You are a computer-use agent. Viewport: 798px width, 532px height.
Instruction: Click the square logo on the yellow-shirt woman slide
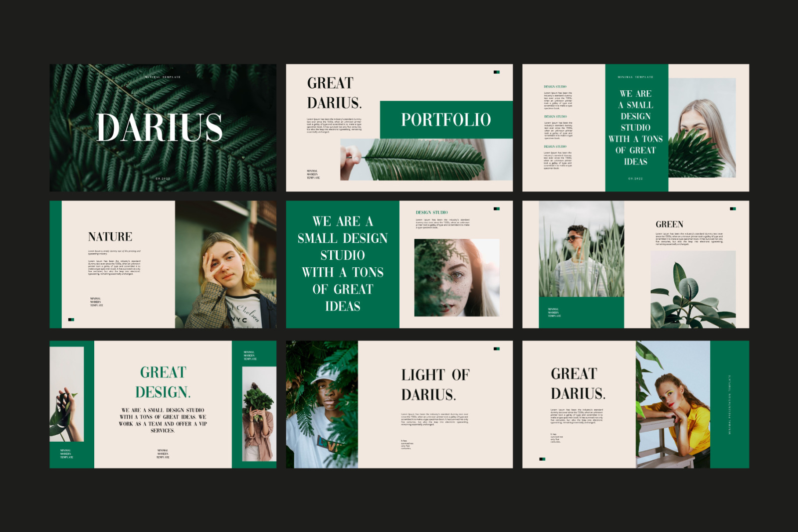(x=542, y=459)
